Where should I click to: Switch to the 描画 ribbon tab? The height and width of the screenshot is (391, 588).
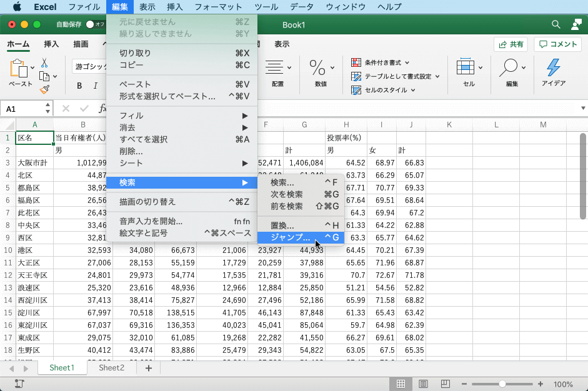pyautogui.click(x=81, y=44)
